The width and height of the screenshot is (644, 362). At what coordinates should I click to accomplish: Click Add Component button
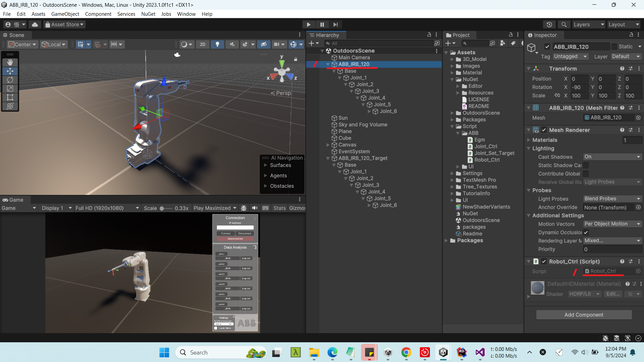(x=584, y=315)
